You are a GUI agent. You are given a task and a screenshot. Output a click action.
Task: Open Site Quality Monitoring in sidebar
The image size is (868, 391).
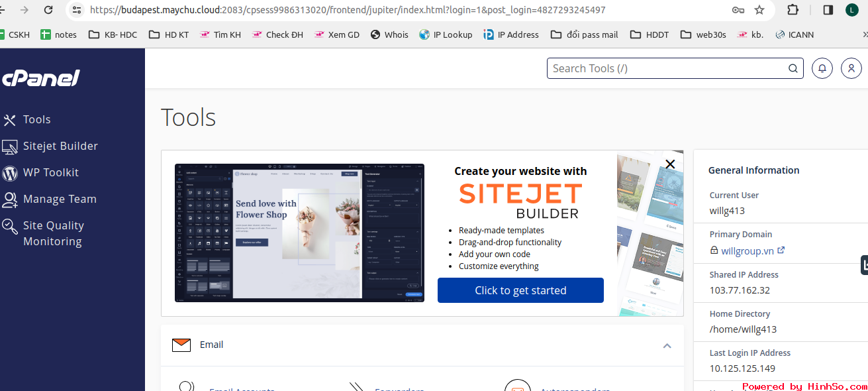point(54,233)
